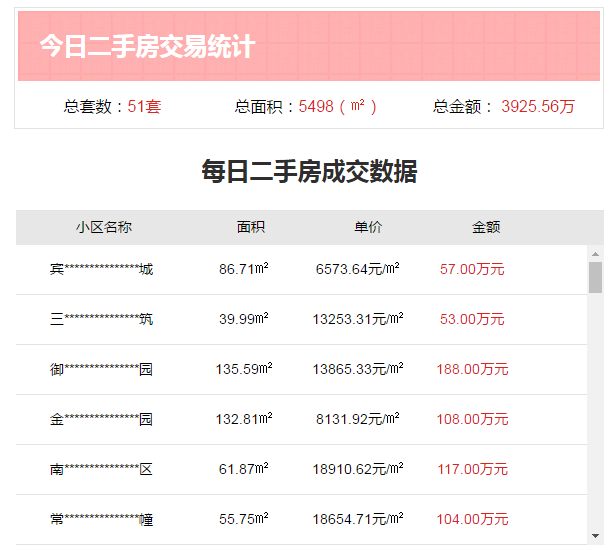Click the 39.99㎡ area value
This screenshot has height=550, width=609.
tap(244, 319)
